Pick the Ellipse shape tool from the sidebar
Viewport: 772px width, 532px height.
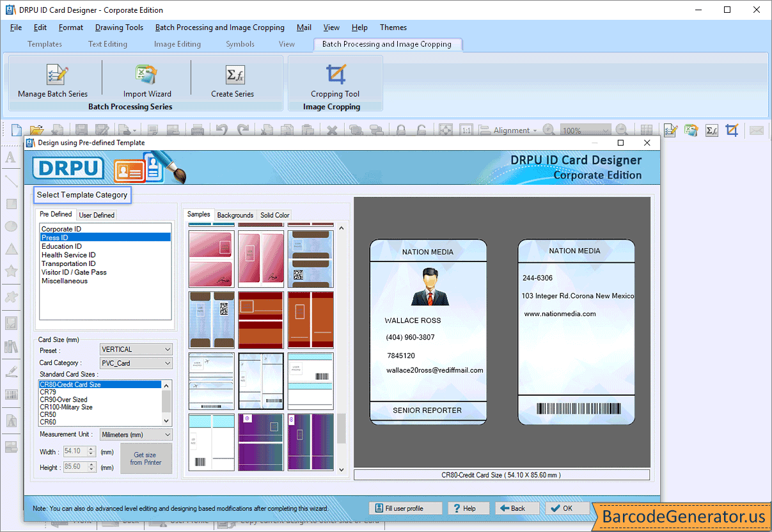tap(11, 226)
